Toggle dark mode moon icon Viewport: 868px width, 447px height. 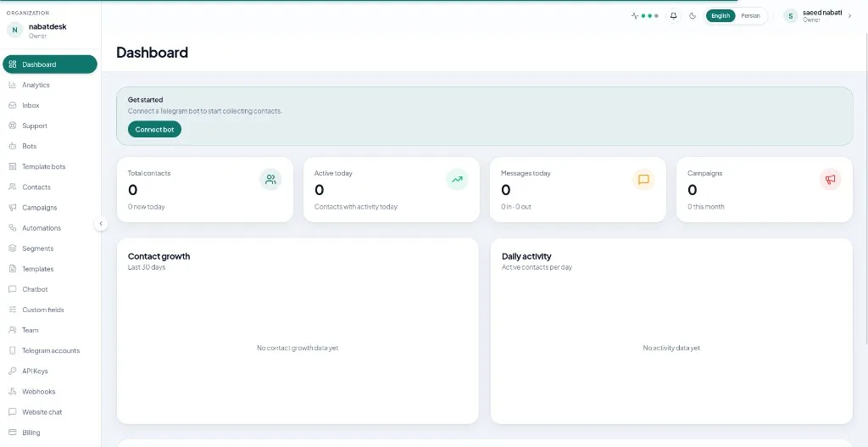[693, 16]
